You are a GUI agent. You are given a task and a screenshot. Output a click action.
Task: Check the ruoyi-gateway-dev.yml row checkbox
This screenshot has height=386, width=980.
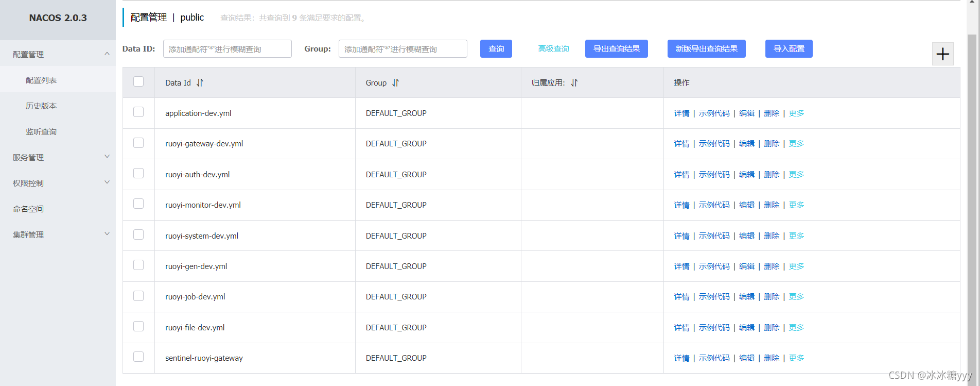pyautogui.click(x=138, y=143)
